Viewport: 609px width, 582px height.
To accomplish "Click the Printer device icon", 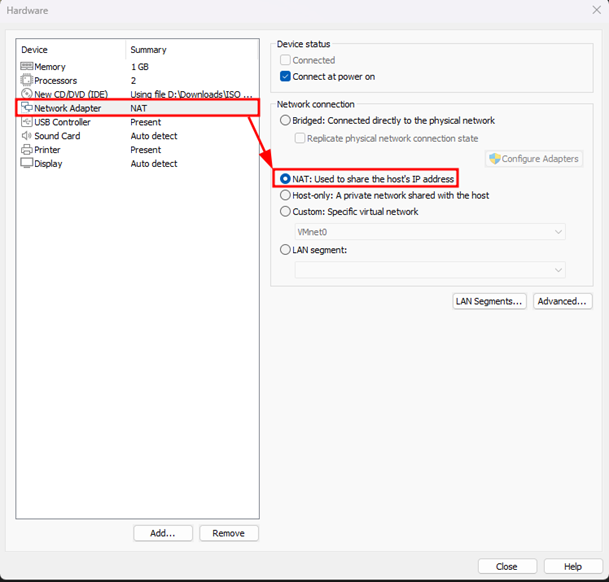I will pyautogui.click(x=27, y=150).
